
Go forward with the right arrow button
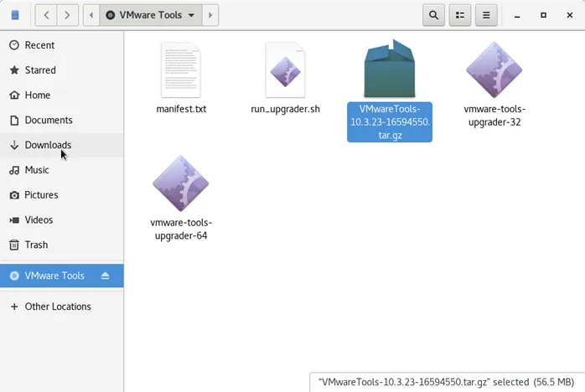click(x=67, y=15)
